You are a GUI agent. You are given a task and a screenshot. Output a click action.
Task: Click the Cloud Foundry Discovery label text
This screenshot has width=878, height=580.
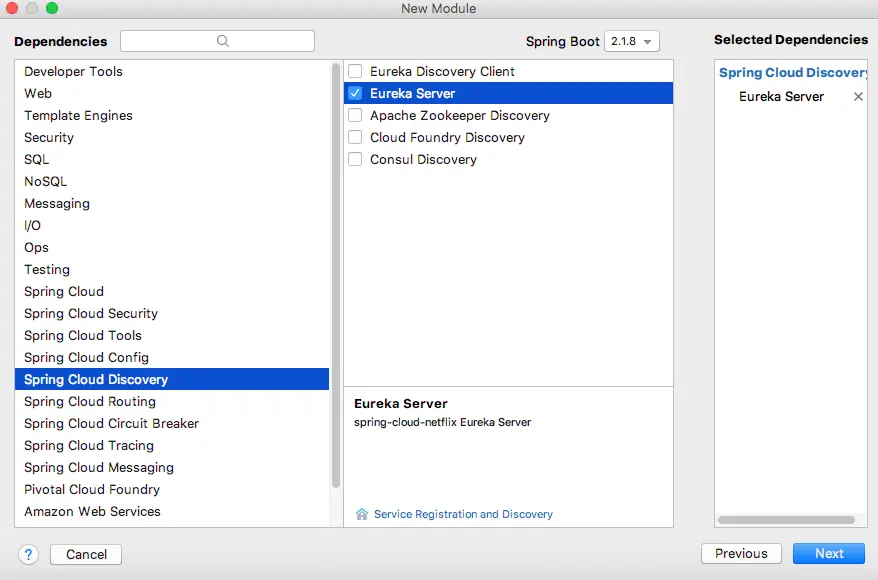447,138
